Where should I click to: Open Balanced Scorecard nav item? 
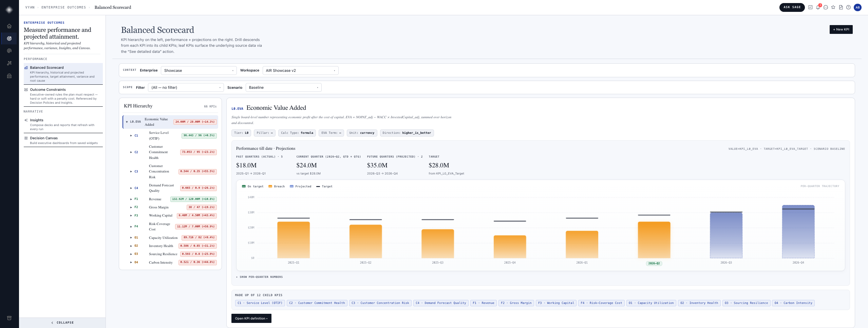[x=63, y=74]
